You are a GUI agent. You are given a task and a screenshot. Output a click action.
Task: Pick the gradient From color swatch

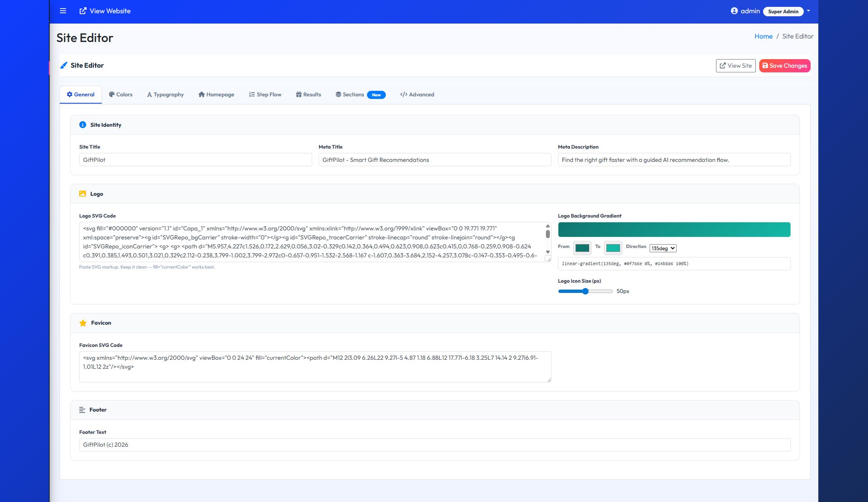[582, 248]
